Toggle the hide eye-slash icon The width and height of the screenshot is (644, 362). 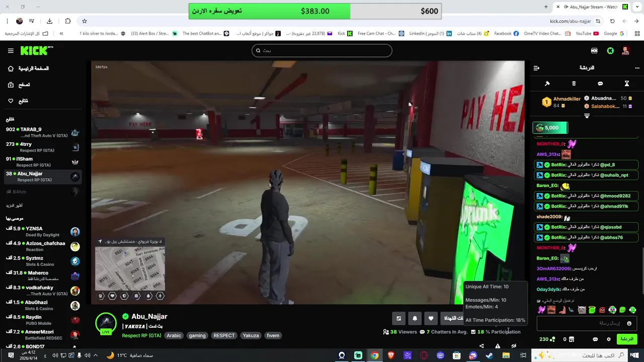click(514, 346)
